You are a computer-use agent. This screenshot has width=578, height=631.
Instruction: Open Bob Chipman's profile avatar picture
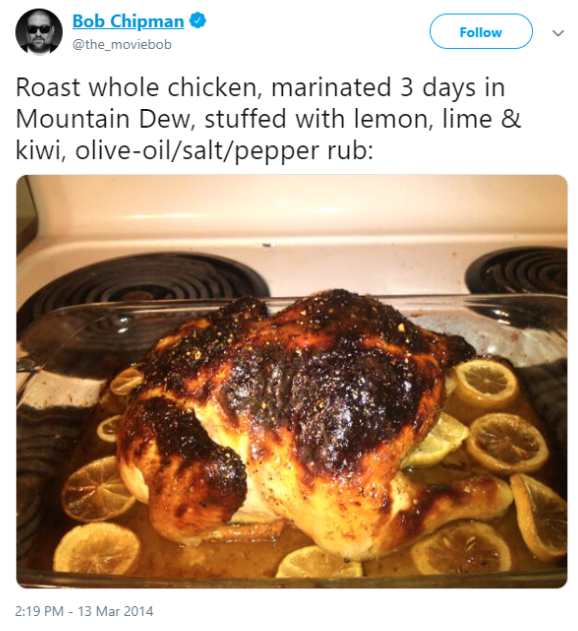pos(39,32)
